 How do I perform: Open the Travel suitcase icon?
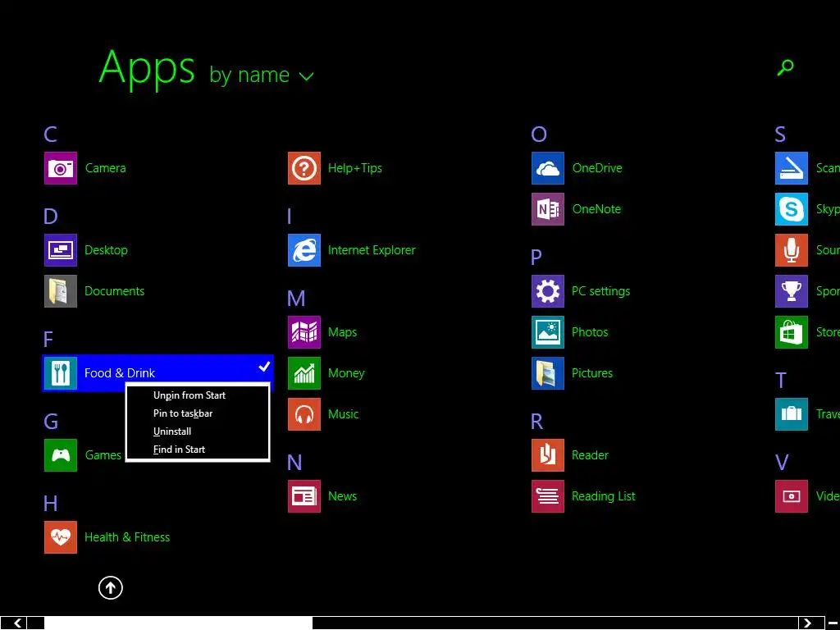point(792,414)
